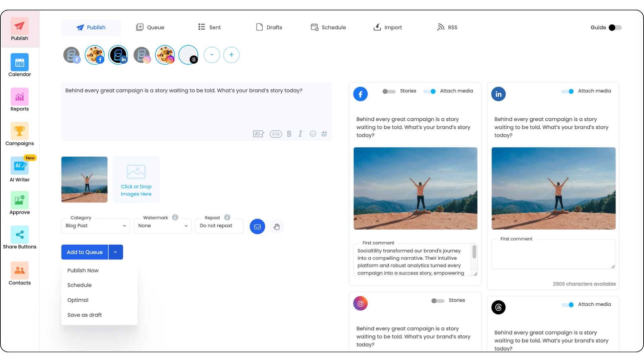Screen dimensions: 644x362
Task: Click the emoji picker icon
Action: click(313, 134)
